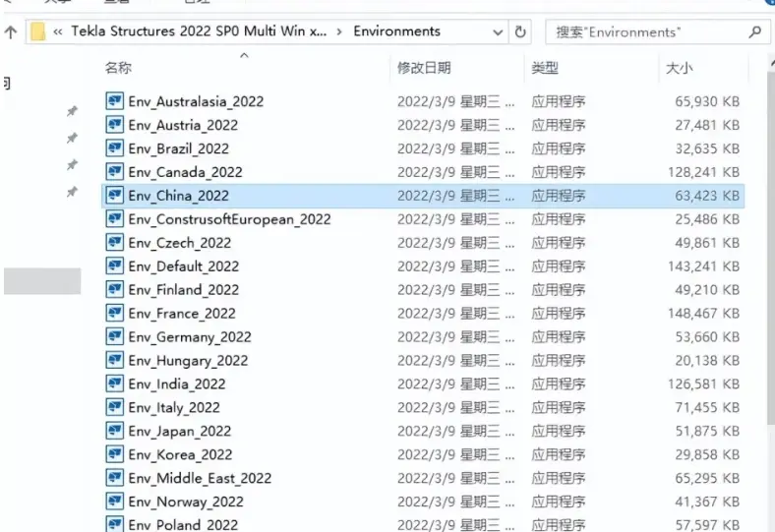
Task: Select file name Env_Italy_2022
Action: click(174, 407)
